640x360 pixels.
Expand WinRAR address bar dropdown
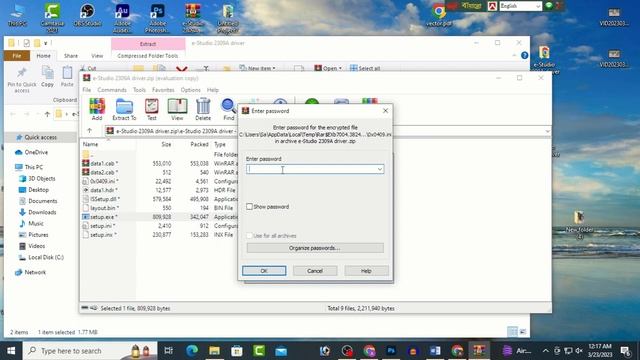(x=547, y=131)
